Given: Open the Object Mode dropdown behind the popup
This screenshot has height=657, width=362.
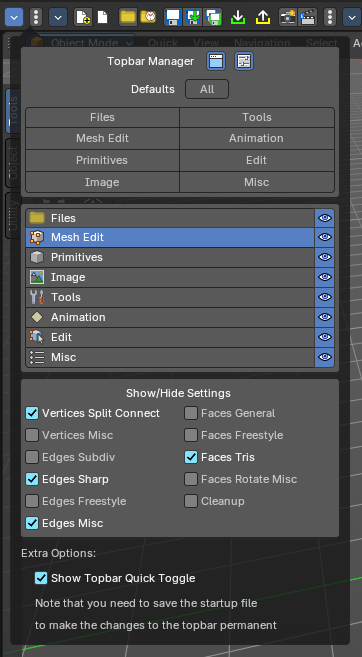Looking at the screenshot, I should pos(81,42).
